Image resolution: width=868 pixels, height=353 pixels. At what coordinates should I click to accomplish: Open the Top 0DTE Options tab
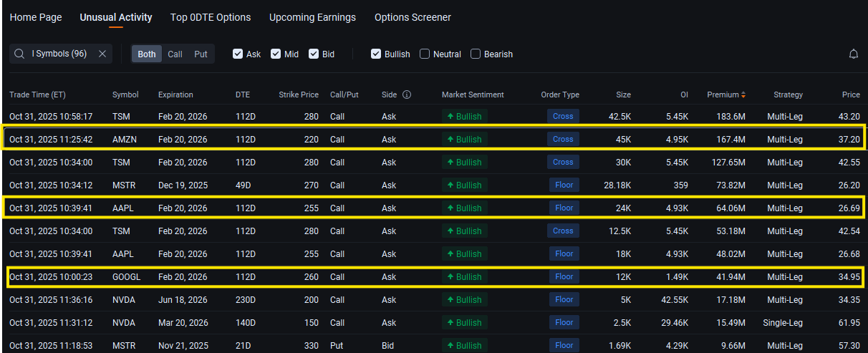(211, 17)
